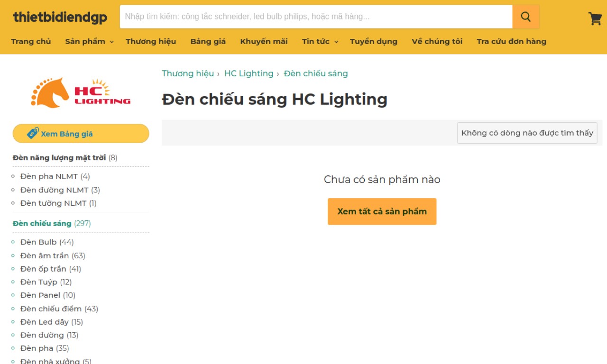Click the price tag icon on Xem Bảng giá

pos(33,133)
